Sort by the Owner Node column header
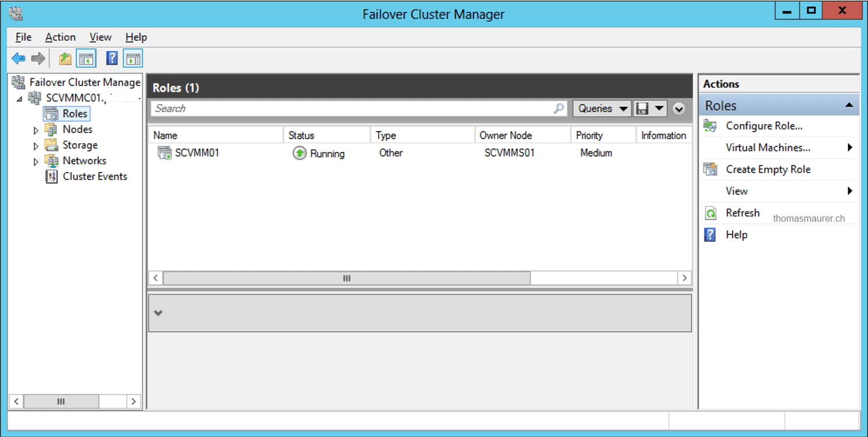868x437 pixels. coord(523,135)
